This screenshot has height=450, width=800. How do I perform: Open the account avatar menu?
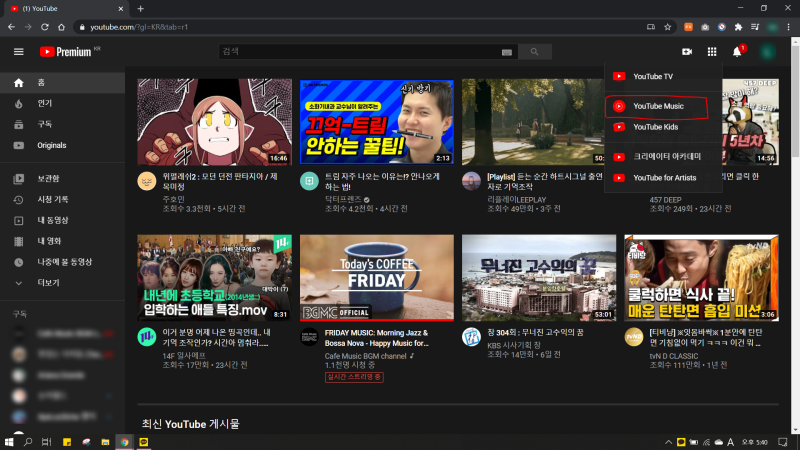pyautogui.click(x=767, y=52)
